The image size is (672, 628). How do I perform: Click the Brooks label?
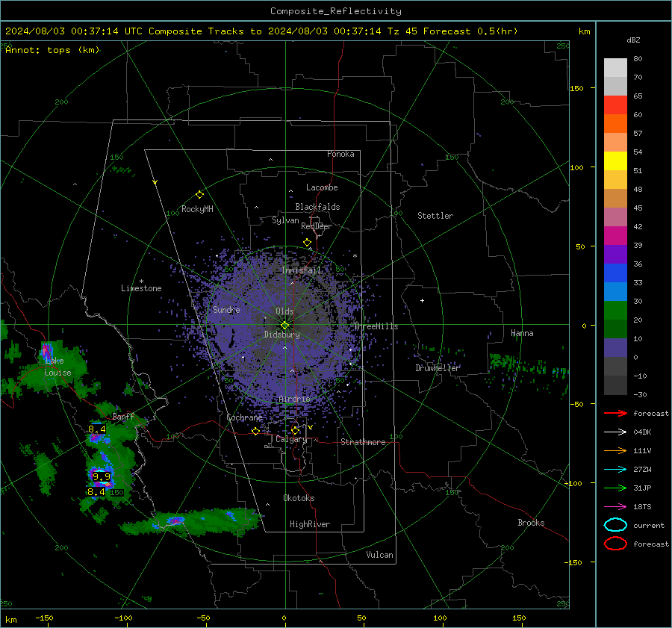[531, 523]
